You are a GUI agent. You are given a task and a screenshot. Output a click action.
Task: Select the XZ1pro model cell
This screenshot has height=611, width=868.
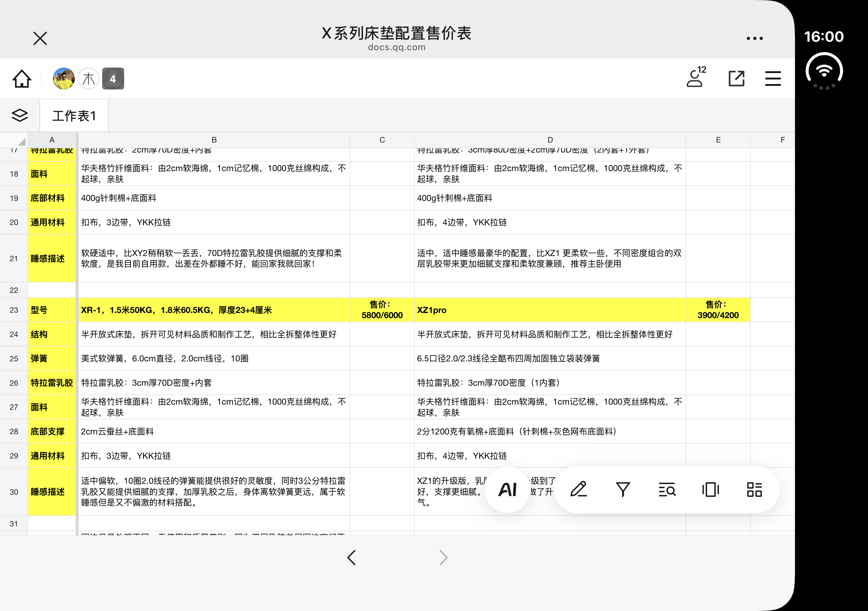pos(550,310)
